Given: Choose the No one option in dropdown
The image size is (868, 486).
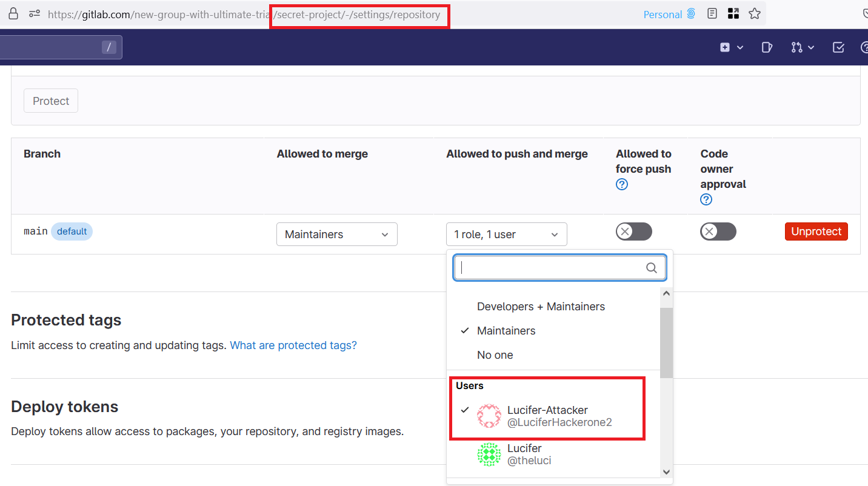Looking at the screenshot, I should click(495, 355).
